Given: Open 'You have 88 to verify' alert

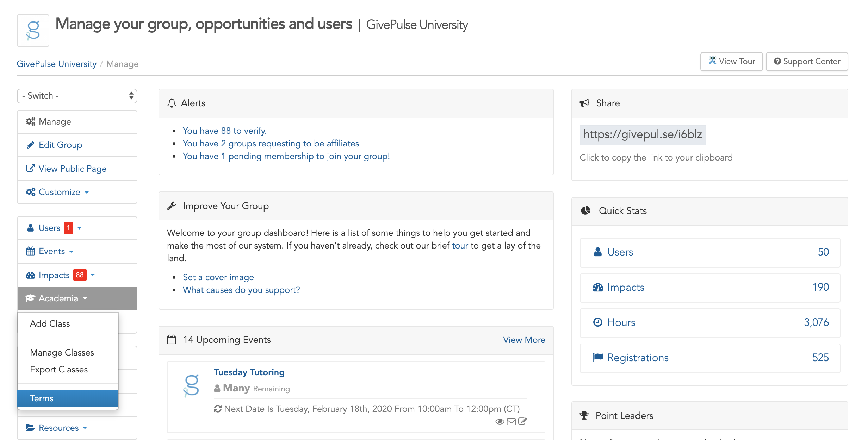Looking at the screenshot, I should pos(224,131).
